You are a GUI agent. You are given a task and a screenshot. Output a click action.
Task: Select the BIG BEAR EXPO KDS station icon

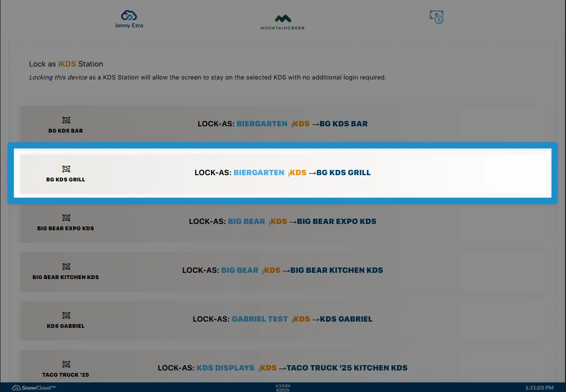click(66, 218)
